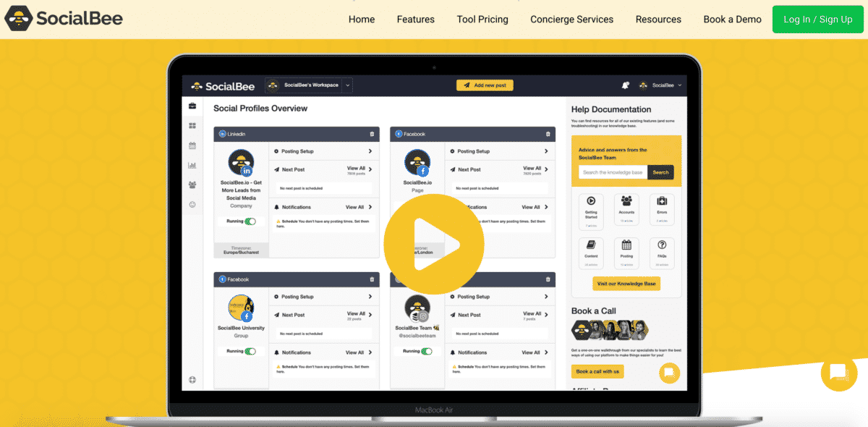The image size is (868, 427).
Task: Expand Posting Setup on SocialBee University card
Action: tap(370, 297)
